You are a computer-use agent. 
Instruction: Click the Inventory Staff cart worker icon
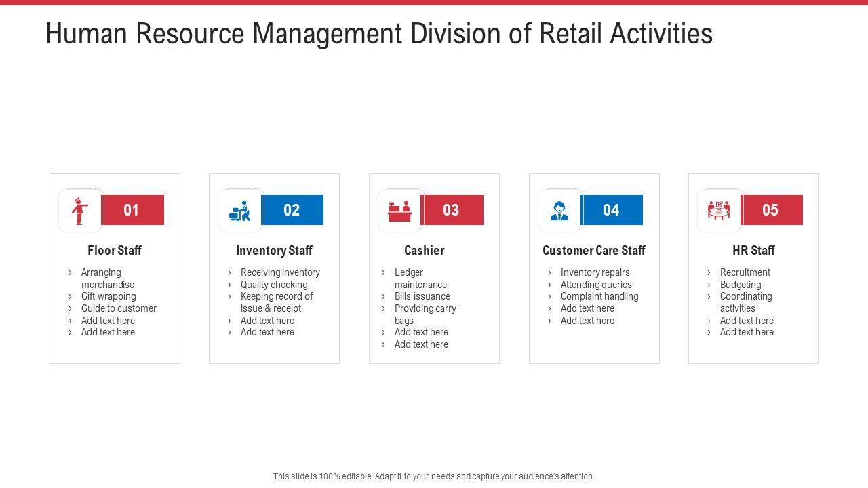(x=240, y=211)
